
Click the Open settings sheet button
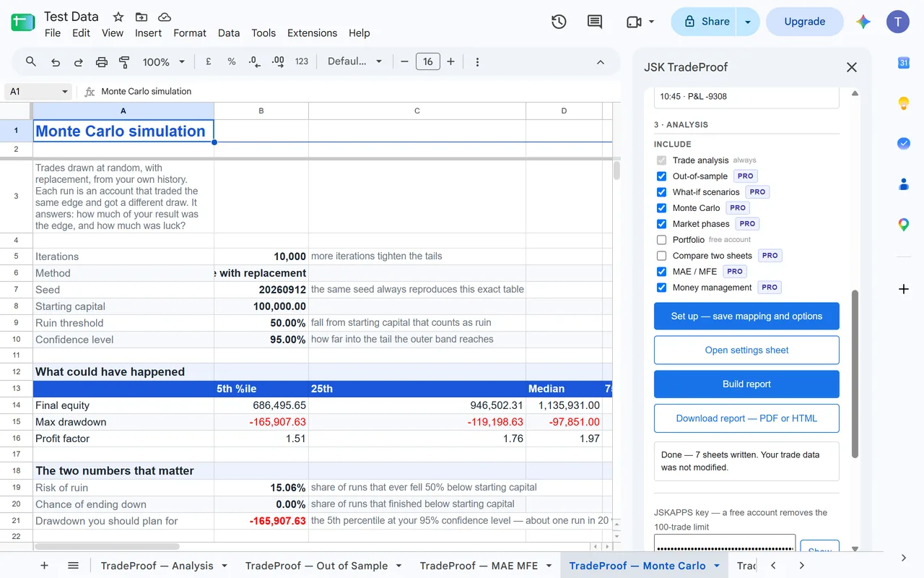(x=746, y=350)
